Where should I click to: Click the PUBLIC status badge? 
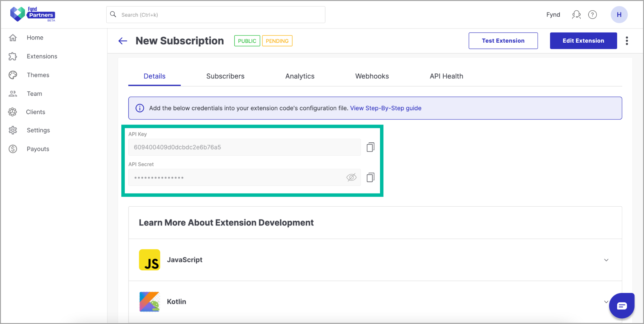(247, 41)
